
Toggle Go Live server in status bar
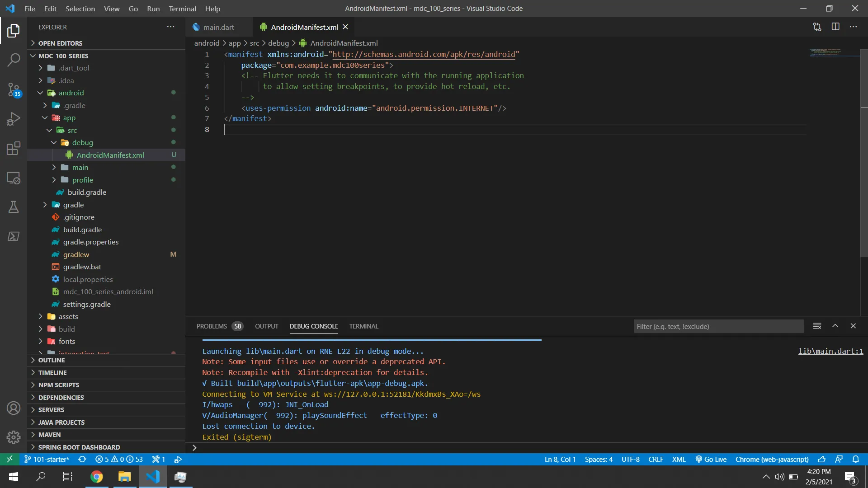click(x=711, y=460)
